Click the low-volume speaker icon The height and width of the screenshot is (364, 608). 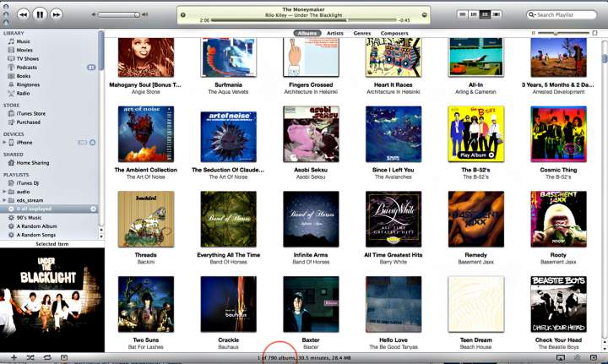94,14
